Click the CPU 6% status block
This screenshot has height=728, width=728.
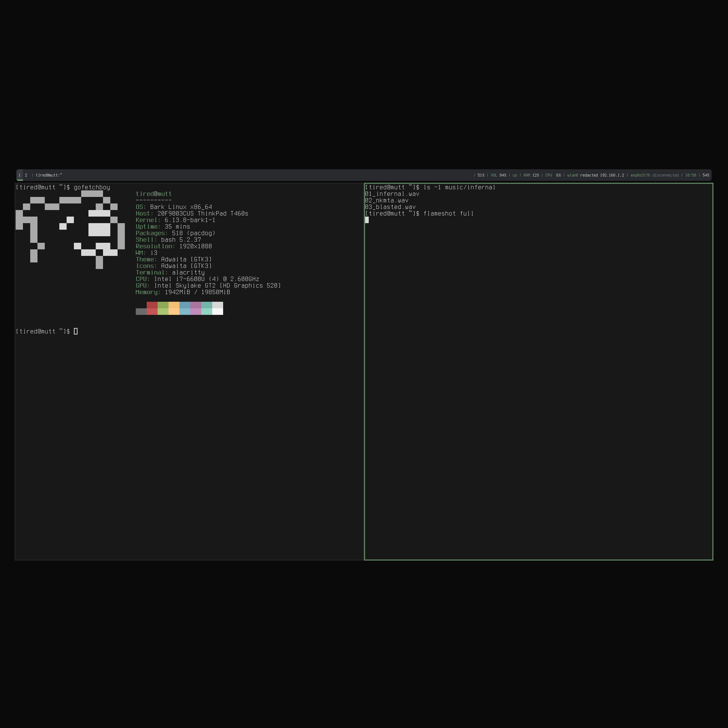coord(553,175)
